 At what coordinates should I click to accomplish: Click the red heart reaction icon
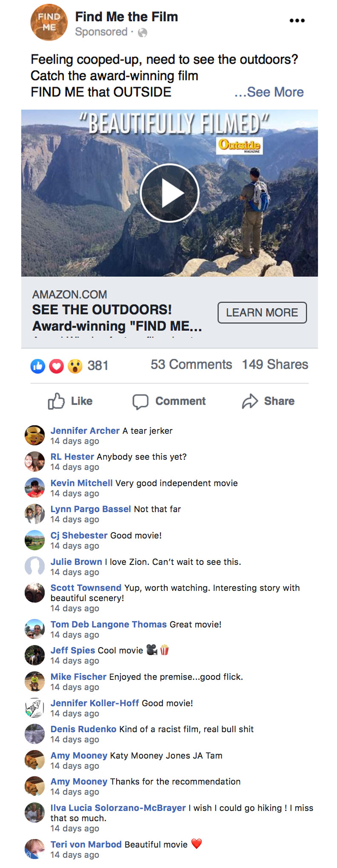point(57,366)
